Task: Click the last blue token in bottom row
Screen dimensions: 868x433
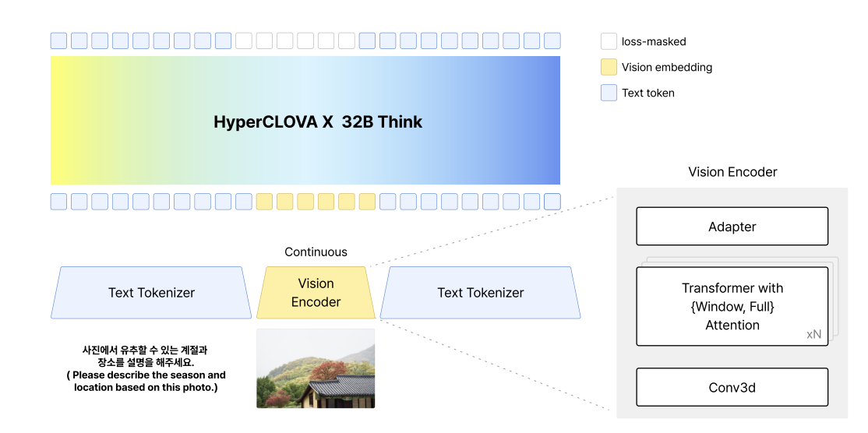Action: click(x=552, y=201)
